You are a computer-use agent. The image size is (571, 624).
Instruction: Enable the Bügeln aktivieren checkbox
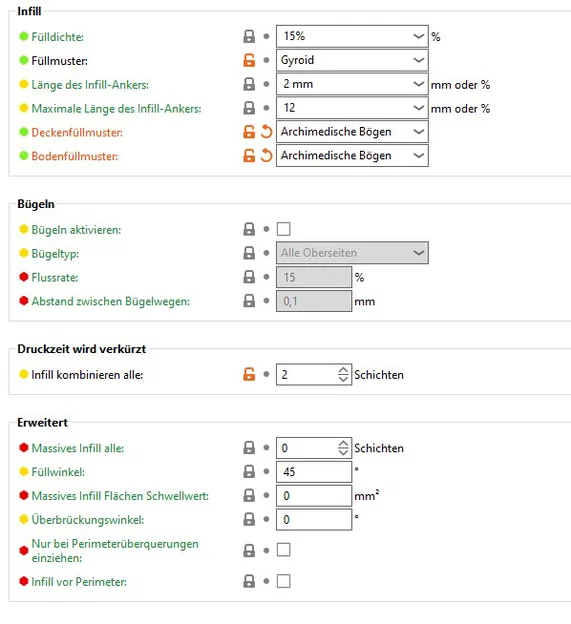[x=283, y=229]
